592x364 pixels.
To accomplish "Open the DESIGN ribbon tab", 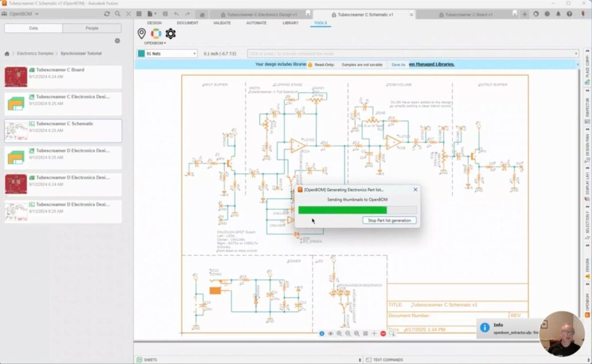I will click(x=154, y=23).
